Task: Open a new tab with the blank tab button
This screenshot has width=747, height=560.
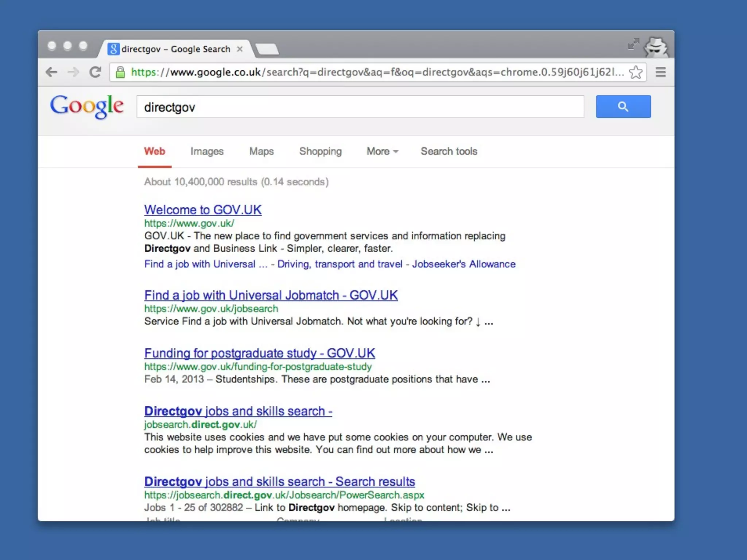Action: [267, 49]
